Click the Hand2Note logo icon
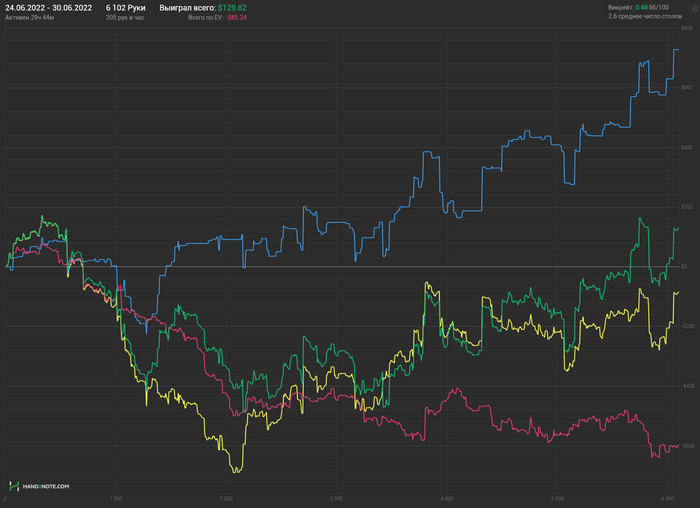The image size is (700, 508). pos(14,486)
